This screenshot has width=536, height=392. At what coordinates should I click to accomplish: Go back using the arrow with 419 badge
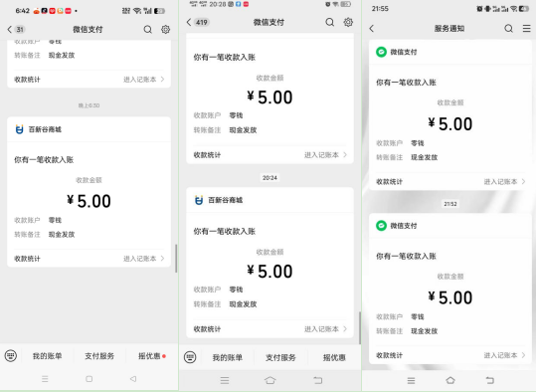pos(189,22)
